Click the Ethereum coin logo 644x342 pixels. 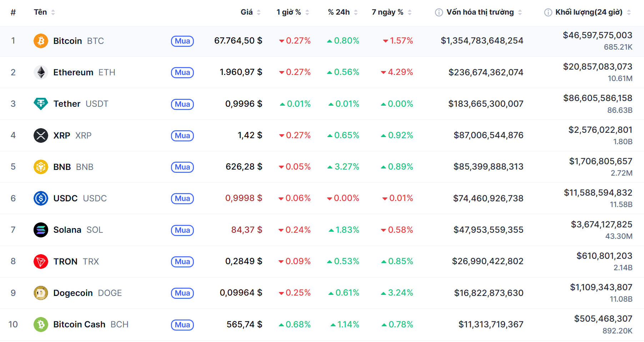(41, 72)
